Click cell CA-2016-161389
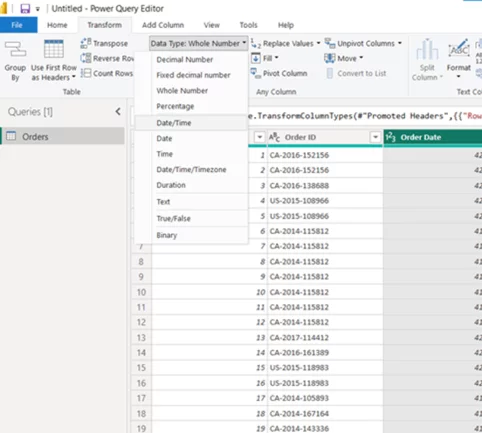 (325, 353)
